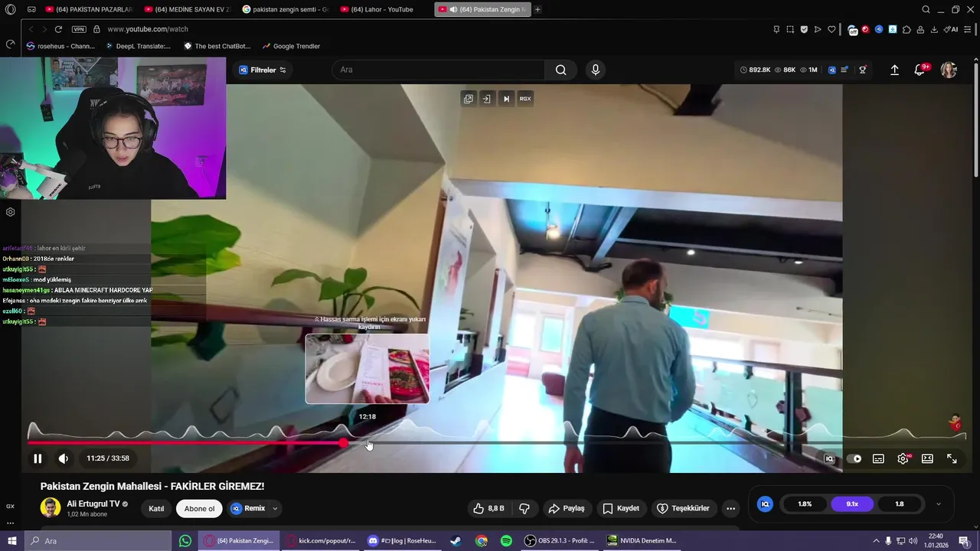Open browser downloads icon
Screen dimensions: 980x551
[934, 29]
